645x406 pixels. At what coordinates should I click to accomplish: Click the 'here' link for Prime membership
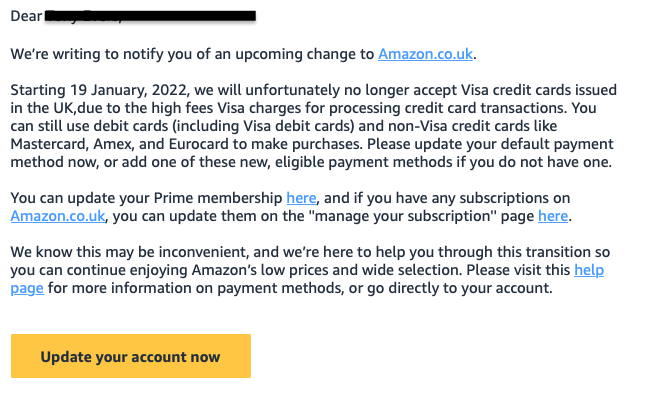pyautogui.click(x=301, y=198)
